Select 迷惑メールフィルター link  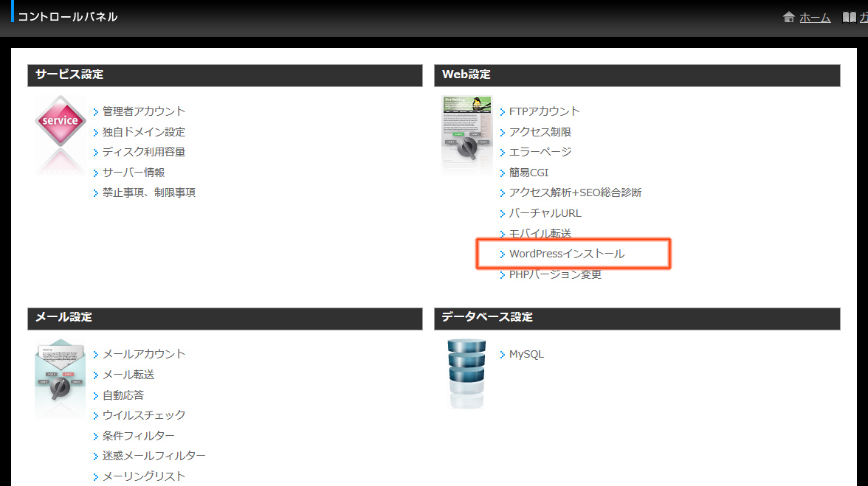(154, 456)
